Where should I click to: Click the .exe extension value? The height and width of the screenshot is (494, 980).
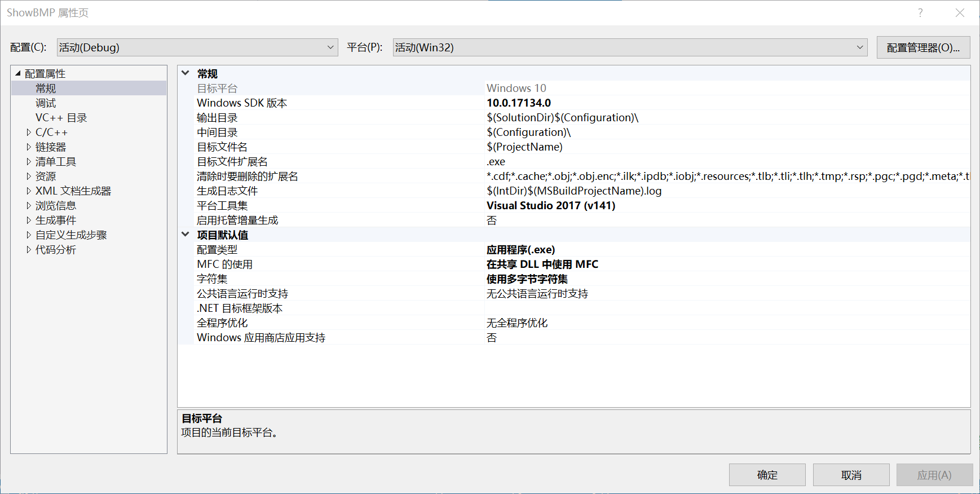(x=496, y=161)
